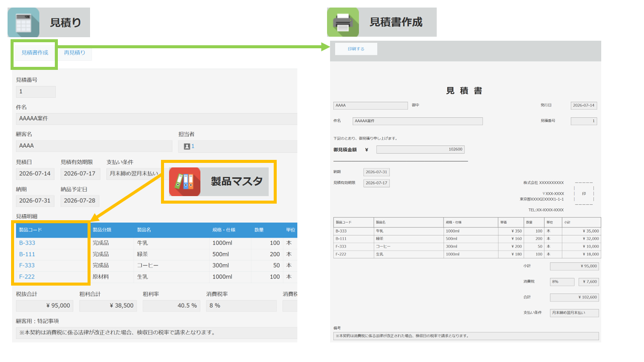Click 支払条件 field on 見積書
This screenshot has width=644, height=362.
click(575, 313)
